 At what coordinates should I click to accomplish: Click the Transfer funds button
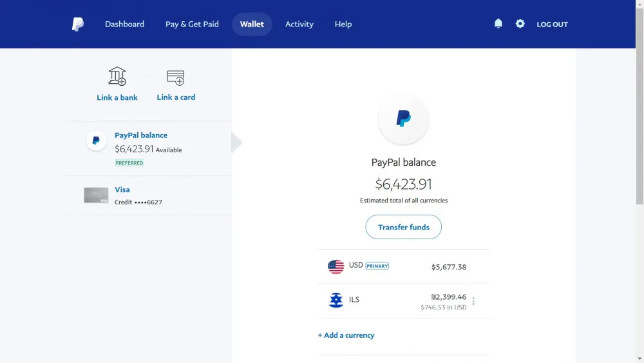[403, 227]
